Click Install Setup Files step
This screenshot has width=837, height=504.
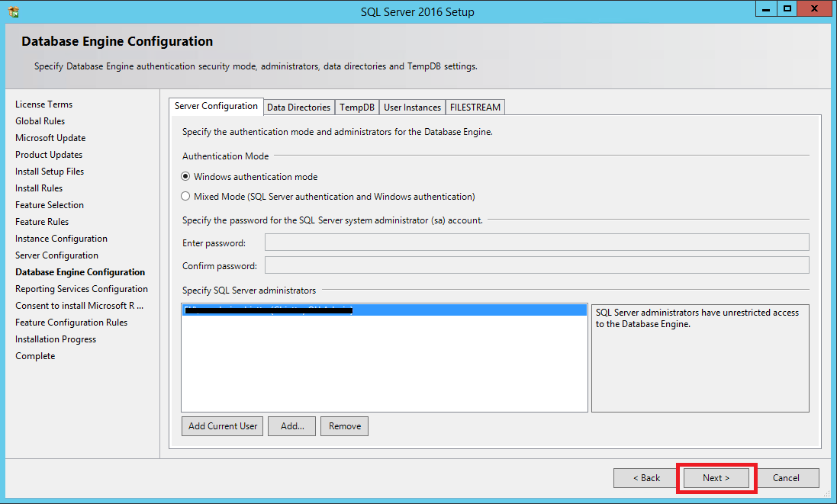[50, 172]
